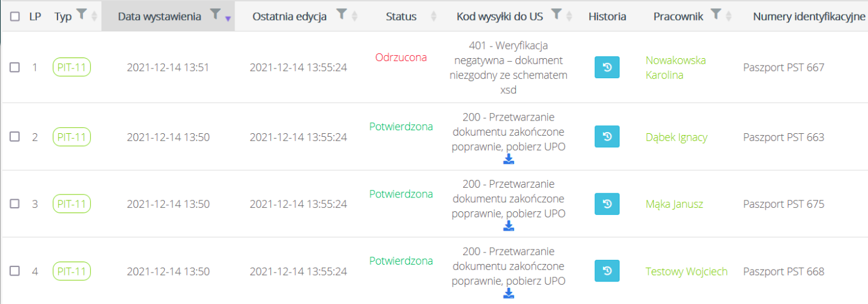This screenshot has height=304, width=868.
Task: Download UPO for Dąbek Ignacy's document
Action: point(509,159)
